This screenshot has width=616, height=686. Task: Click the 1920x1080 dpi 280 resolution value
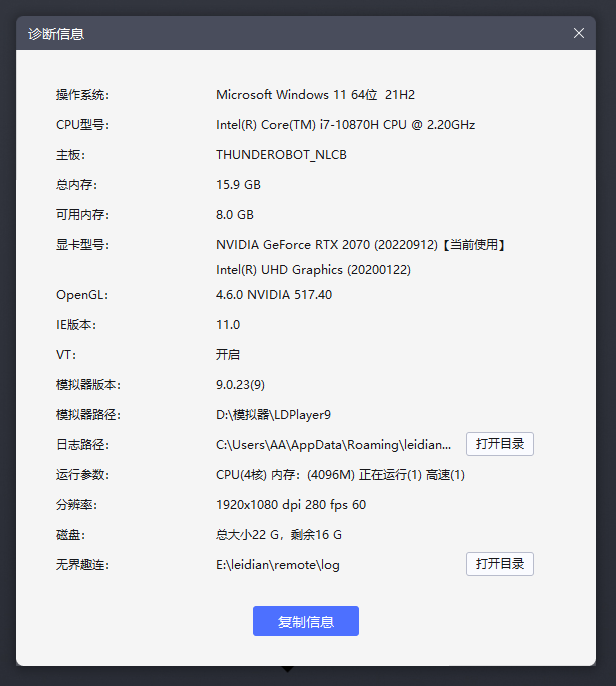coord(291,505)
